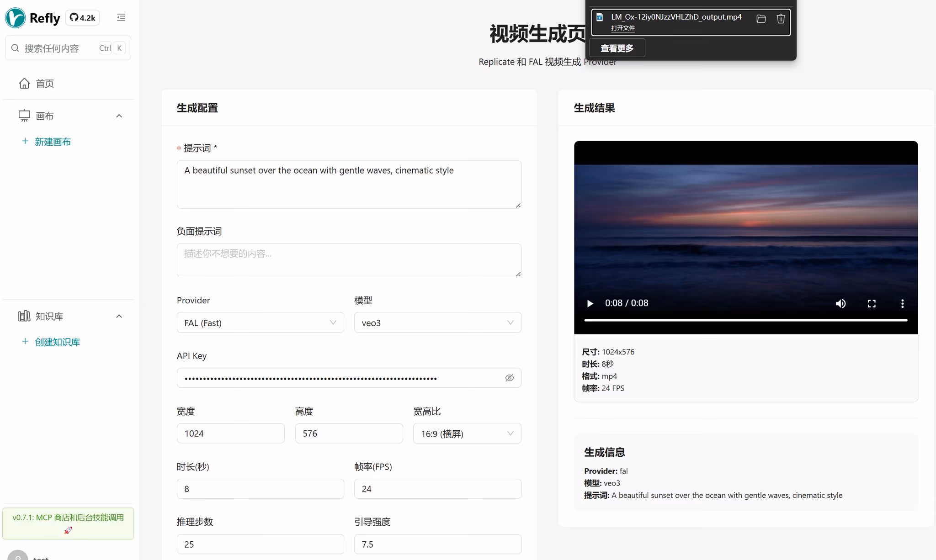Show downloaded file in folder
This screenshot has width=936, height=560.
pos(761,19)
